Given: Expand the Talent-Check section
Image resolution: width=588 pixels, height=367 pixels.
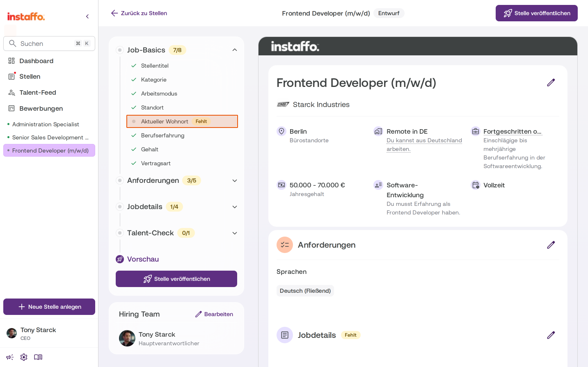Looking at the screenshot, I should [x=235, y=233].
